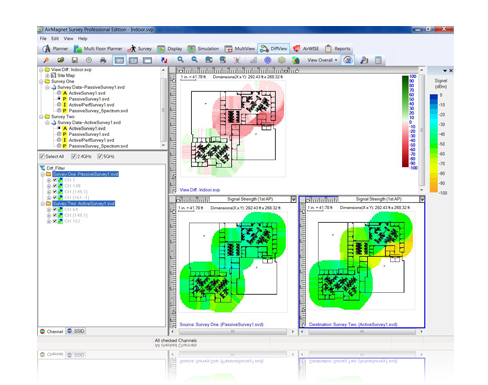
Task: Click the walking figure toolbar icon
Action: pyautogui.click(x=237, y=60)
